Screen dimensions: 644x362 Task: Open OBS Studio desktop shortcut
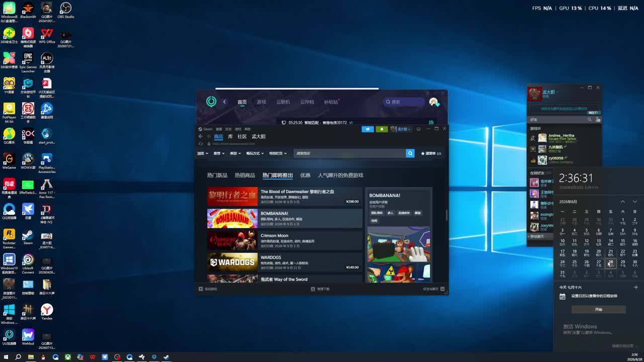(65, 11)
